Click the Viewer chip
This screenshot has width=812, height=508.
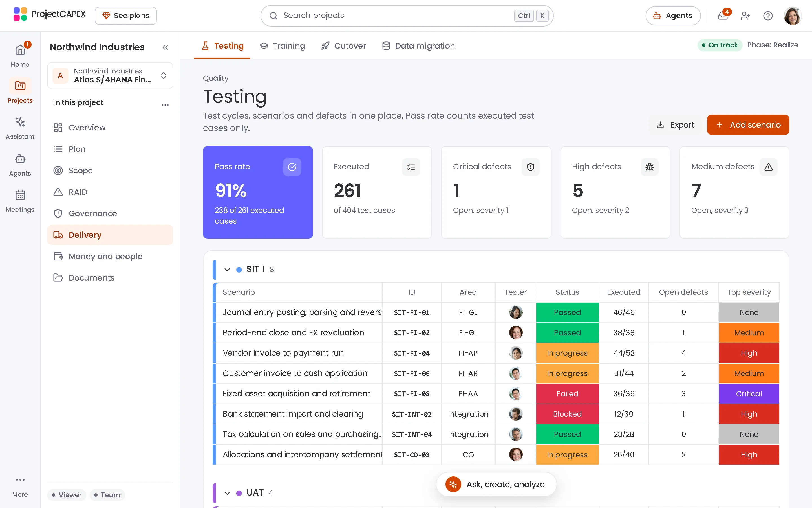pyautogui.click(x=67, y=495)
